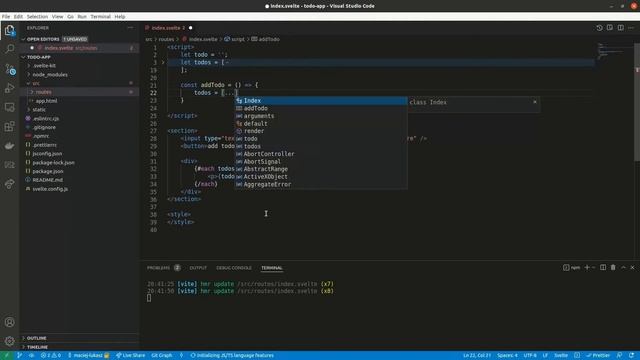Select addTodo suggestion in autocomplete list

321,108
